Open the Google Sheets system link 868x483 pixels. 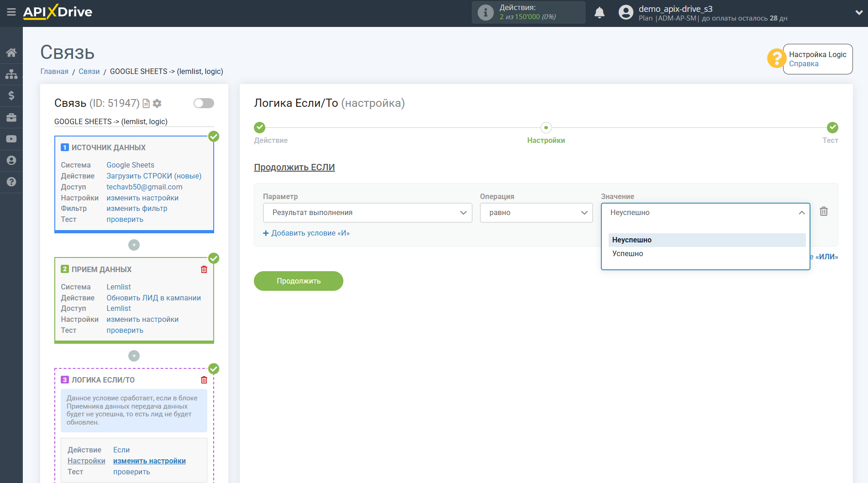tap(130, 165)
